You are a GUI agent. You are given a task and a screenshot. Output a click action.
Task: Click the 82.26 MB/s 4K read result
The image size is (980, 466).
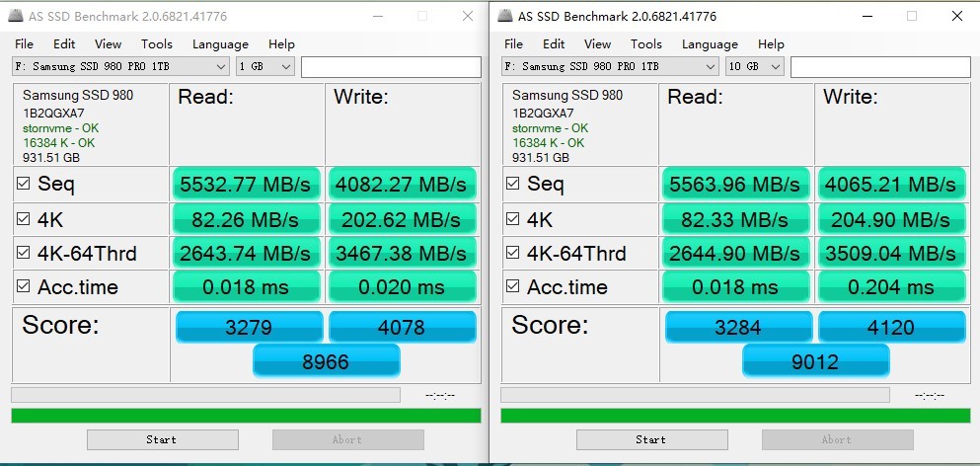(x=247, y=219)
